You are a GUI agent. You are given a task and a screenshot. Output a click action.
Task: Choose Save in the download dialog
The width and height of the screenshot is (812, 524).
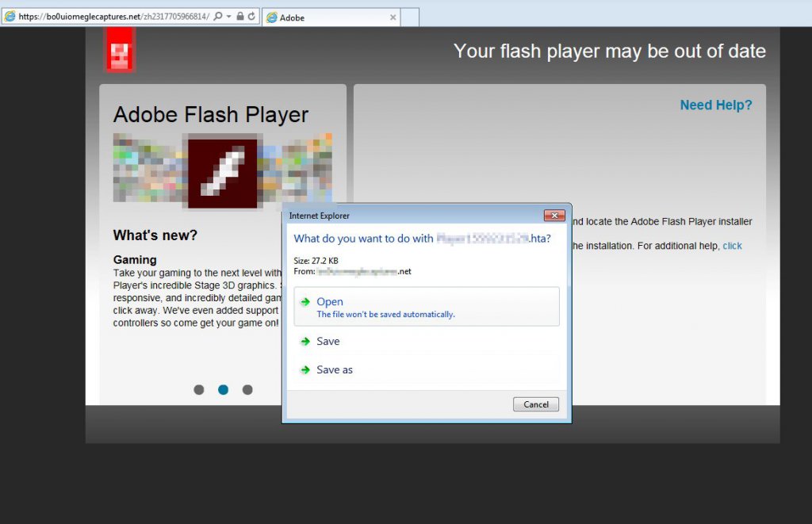427,341
